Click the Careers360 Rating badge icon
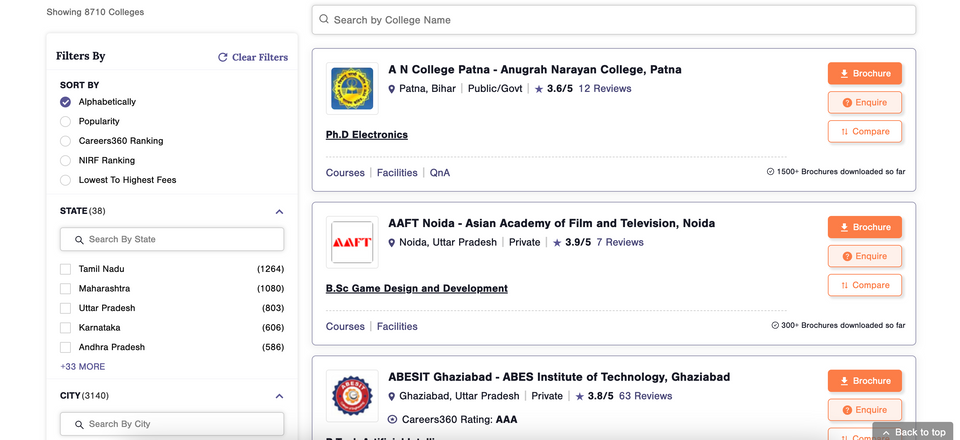960x440 pixels. 392,420
